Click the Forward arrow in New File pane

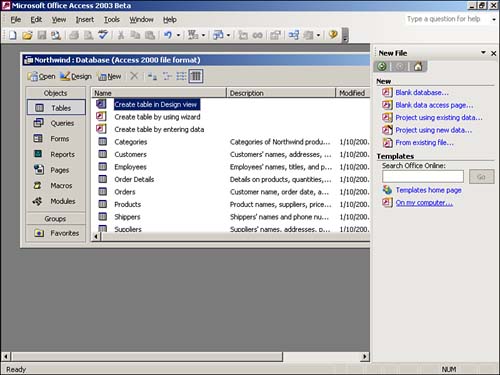click(400, 66)
